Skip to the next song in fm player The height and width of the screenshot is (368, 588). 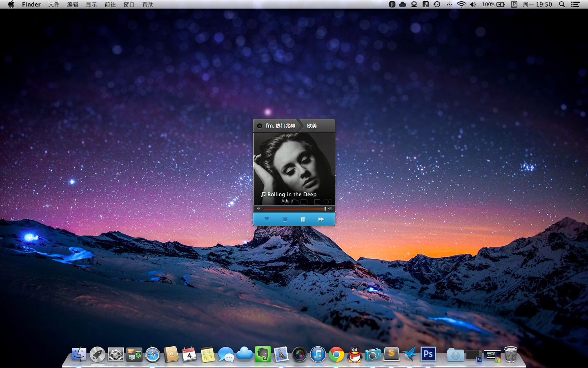(x=321, y=219)
